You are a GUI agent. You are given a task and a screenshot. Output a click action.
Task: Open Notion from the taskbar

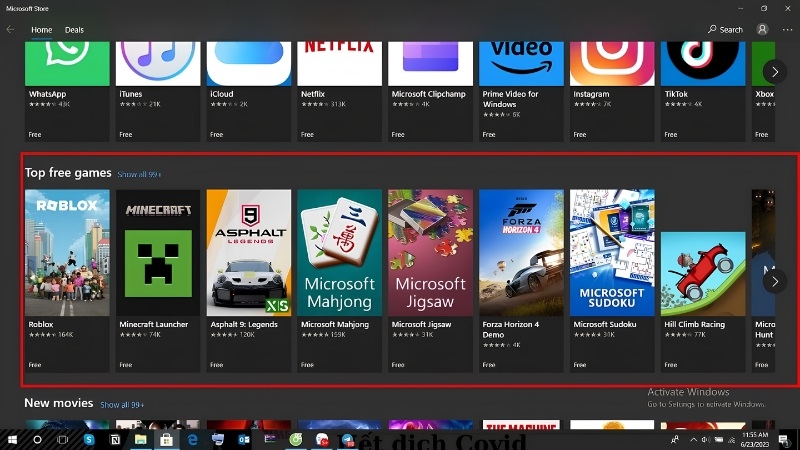tap(115, 439)
